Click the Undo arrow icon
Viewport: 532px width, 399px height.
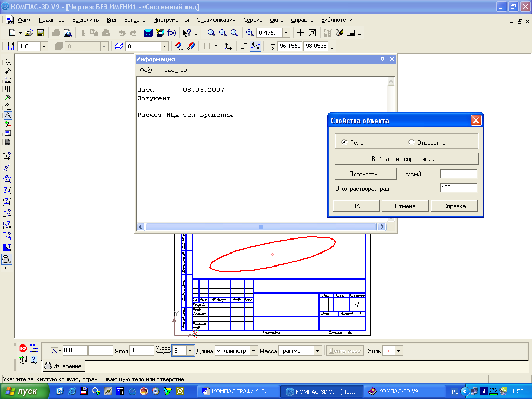[x=122, y=33]
